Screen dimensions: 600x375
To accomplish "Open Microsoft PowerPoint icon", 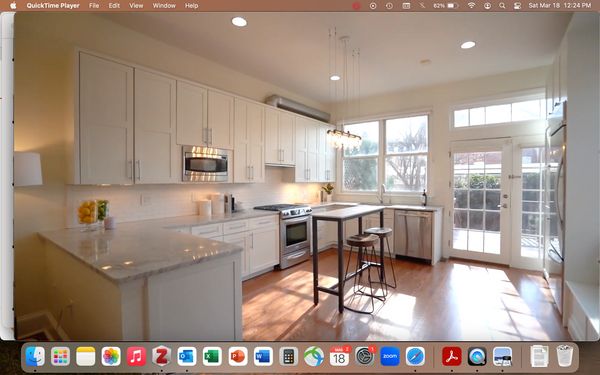I will [x=238, y=357].
